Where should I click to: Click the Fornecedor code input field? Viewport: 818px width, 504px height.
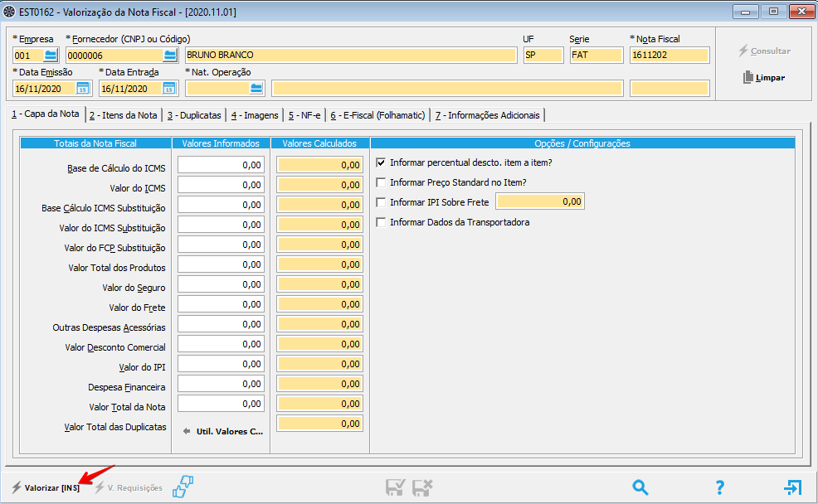(x=114, y=56)
